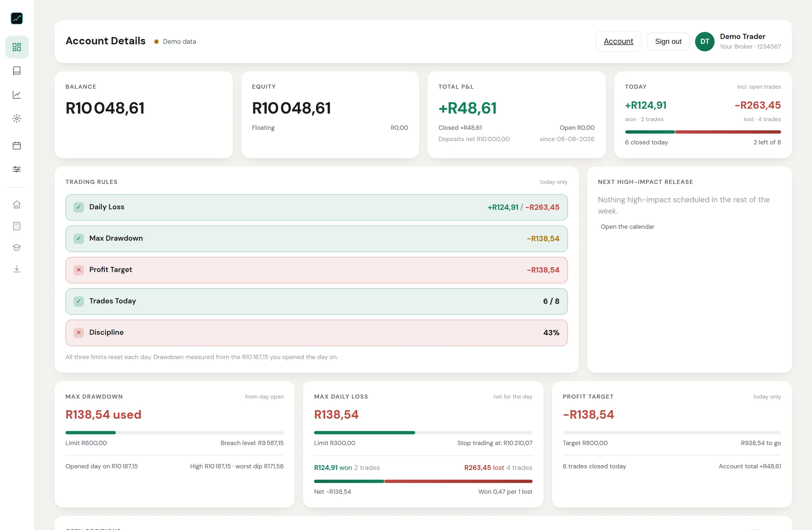Click the Profit Target red cross mark
Screen dimensions: 812x530
(79, 270)
